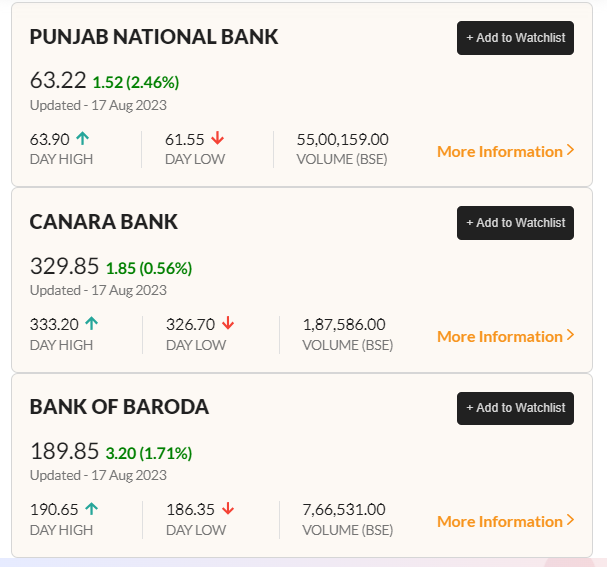
Task: Click Bank of Baroda change 3.20 (1.71%)
Action: (x=149, y=453)
